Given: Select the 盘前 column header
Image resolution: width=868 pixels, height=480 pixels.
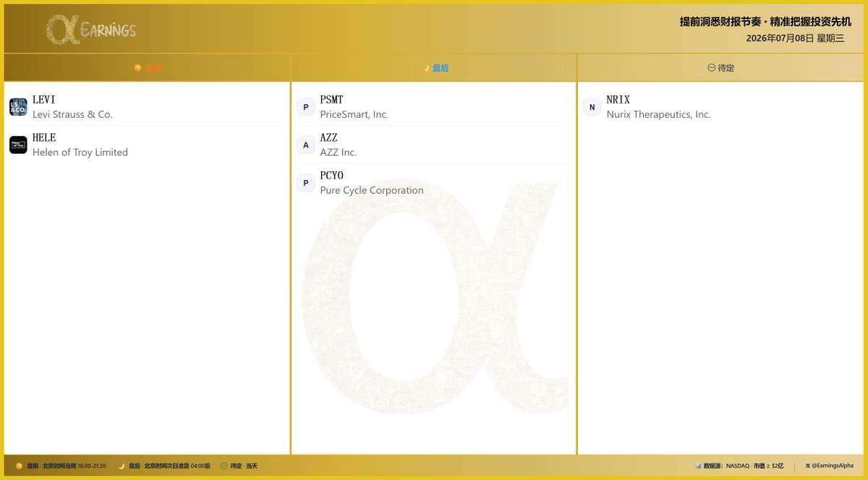Looking at the screenshot, I should 148,68.
